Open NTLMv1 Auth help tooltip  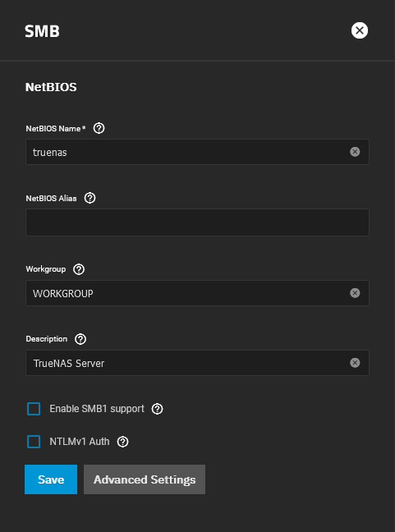[x=122, y=442]
